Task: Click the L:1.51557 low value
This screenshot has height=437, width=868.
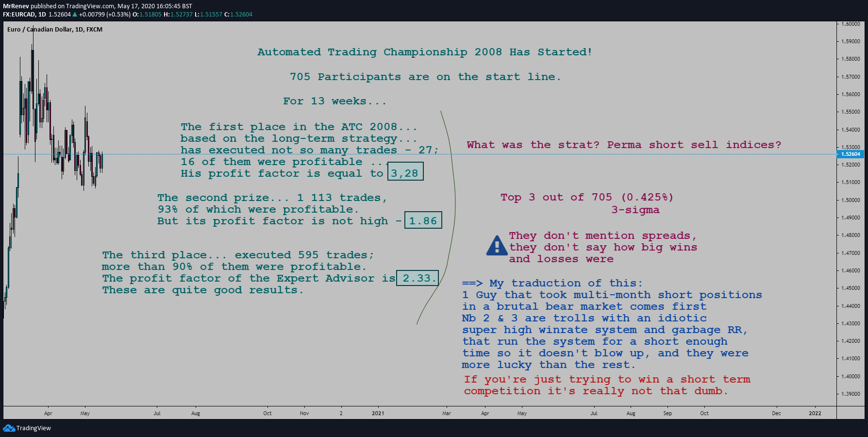Action: click(209, 15)
